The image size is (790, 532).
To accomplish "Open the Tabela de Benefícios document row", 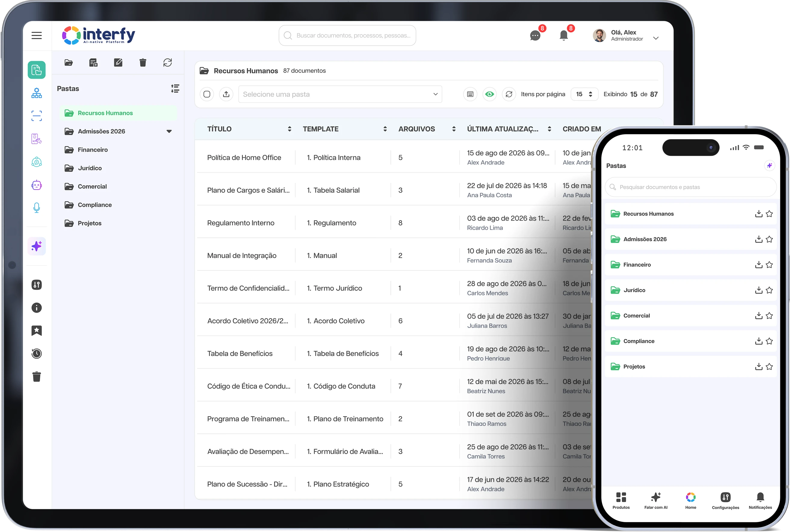I will [x=394, y=354].
